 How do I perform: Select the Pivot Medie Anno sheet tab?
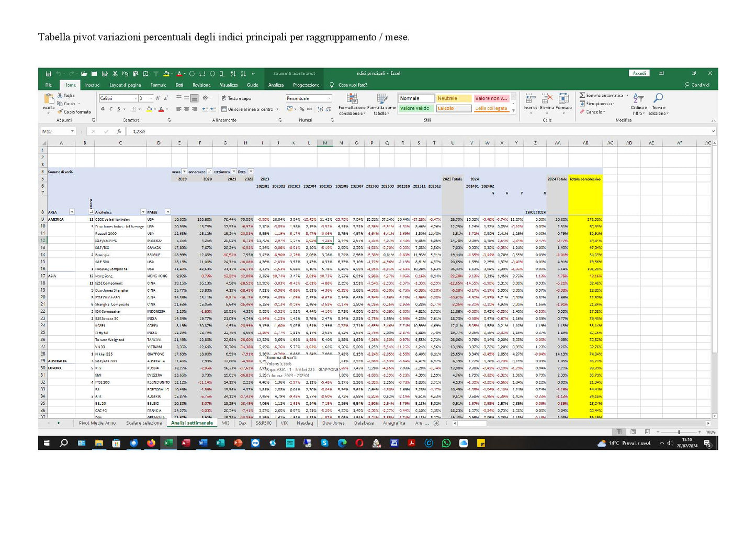97,423
